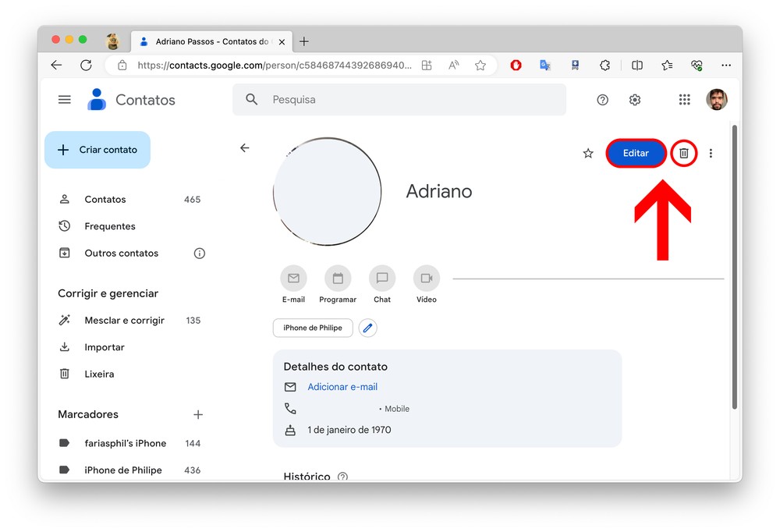Edit labels with the pencil icon
The width and height of the screenshot is (780, 532).
(368, 328)
